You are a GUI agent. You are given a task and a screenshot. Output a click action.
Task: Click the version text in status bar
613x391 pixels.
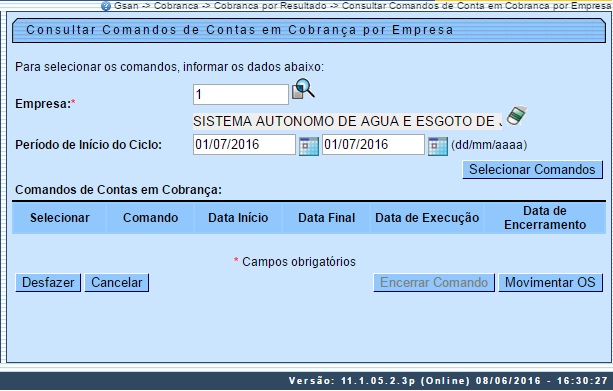coord(448,381)
